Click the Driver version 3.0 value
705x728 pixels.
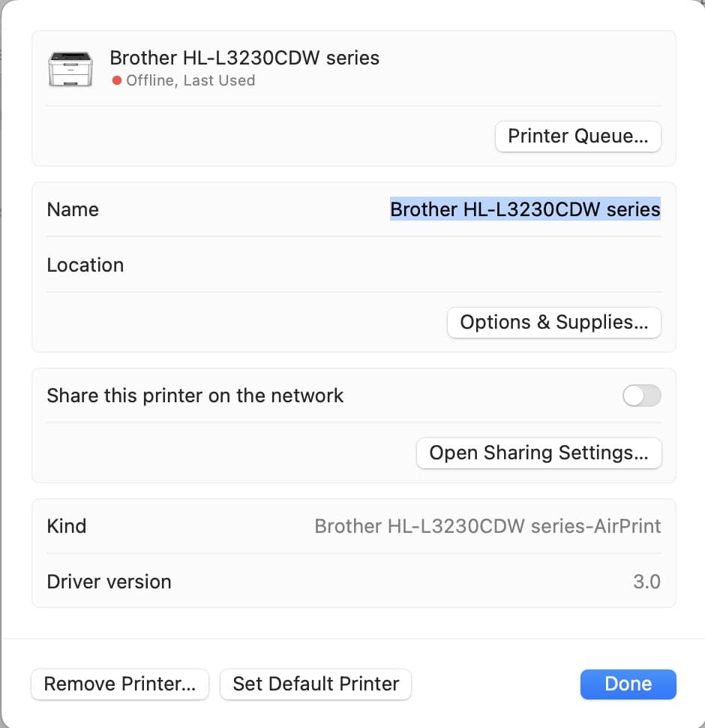pyautogui.click(x=646, y=582)
